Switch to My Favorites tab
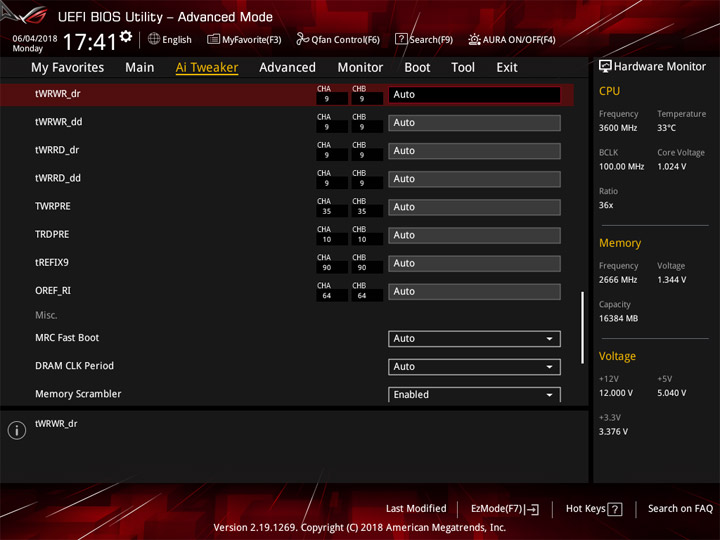 tap(68, 68)
